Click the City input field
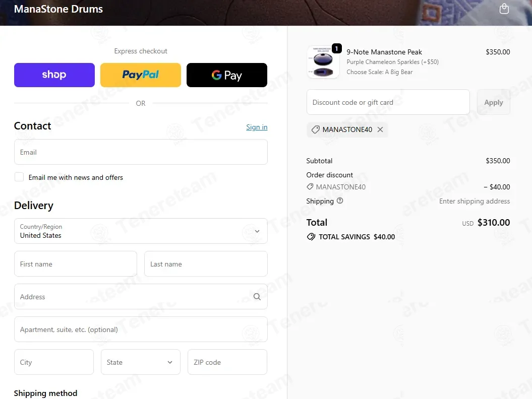This screenshot has width=532, height=399. pos(54,362)
